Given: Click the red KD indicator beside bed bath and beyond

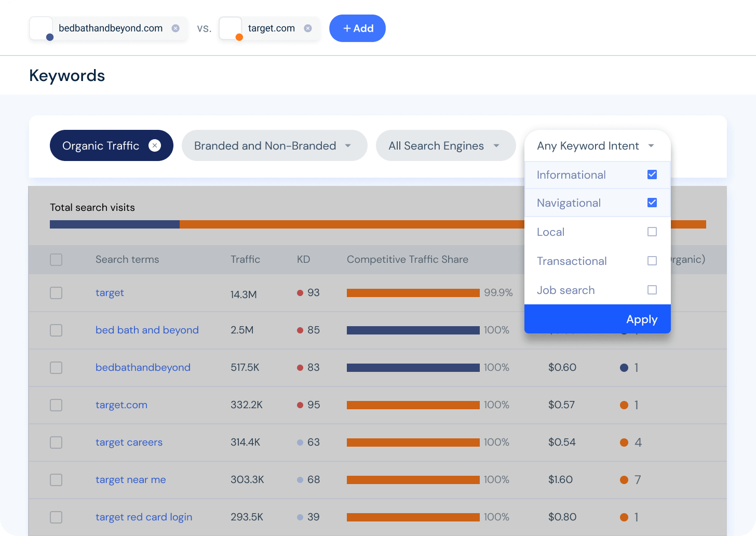Looking at the screenshot, I should coord(299,330).
